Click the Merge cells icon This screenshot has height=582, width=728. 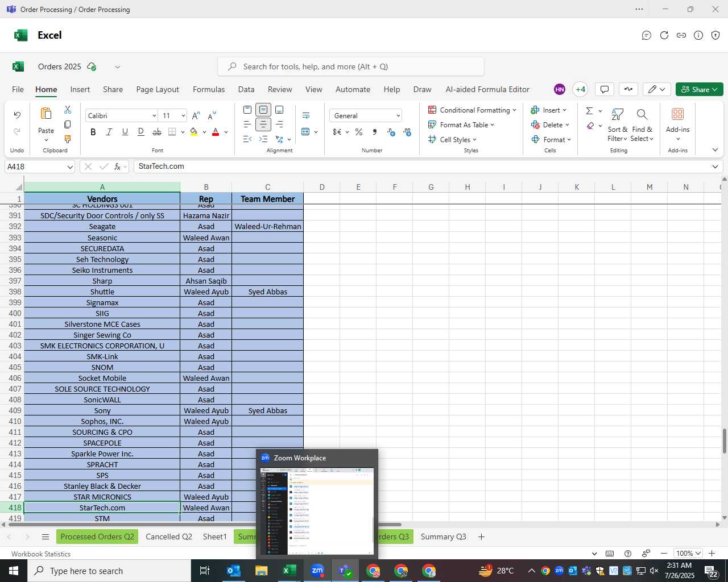305,132
